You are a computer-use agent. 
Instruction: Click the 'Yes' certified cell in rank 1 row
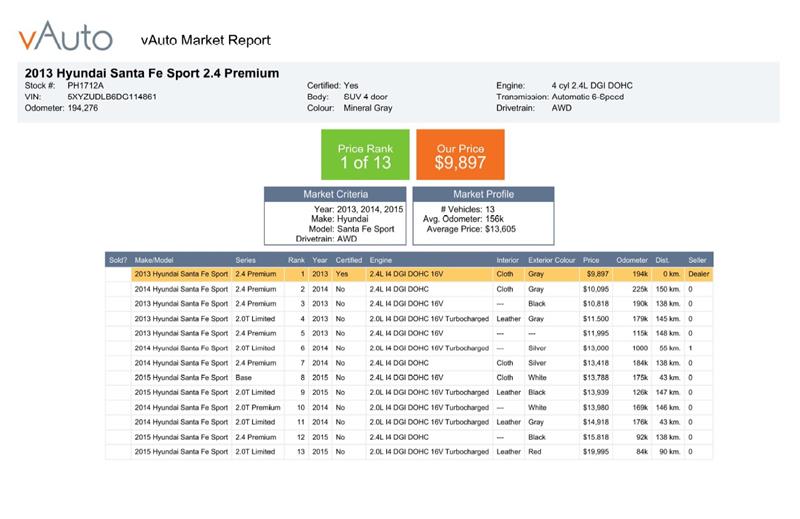(x=341, y=274)
